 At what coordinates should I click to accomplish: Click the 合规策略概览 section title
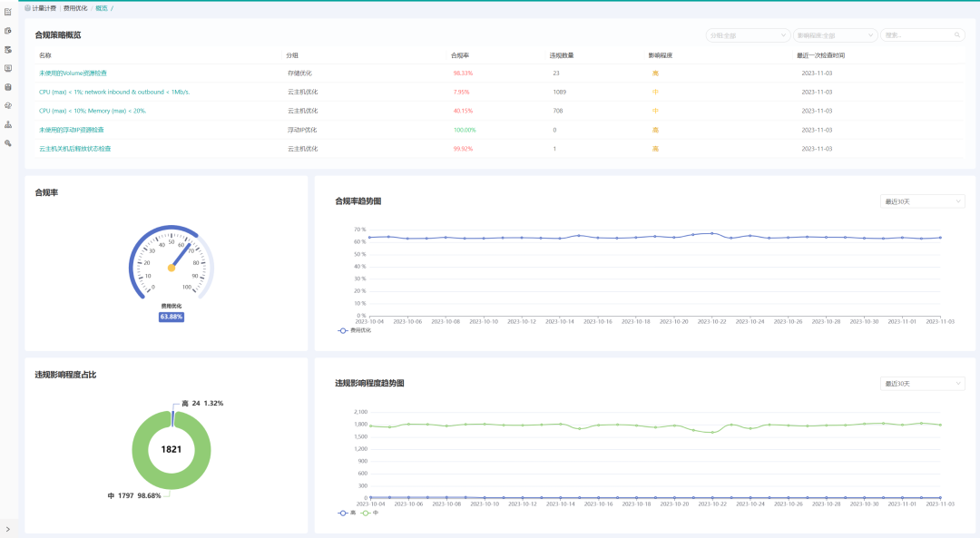pos(57,35)
